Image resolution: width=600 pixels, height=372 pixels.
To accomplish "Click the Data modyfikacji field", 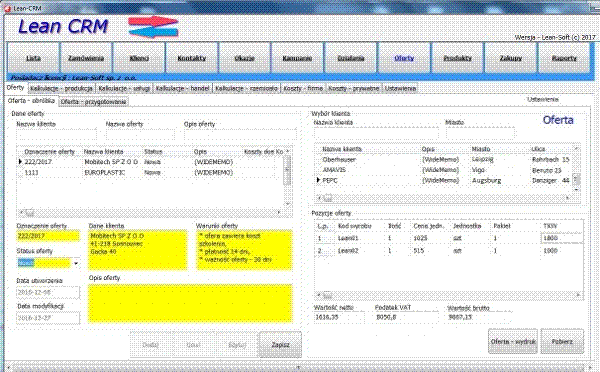I will pyautogui.click(x=48, y=318).
